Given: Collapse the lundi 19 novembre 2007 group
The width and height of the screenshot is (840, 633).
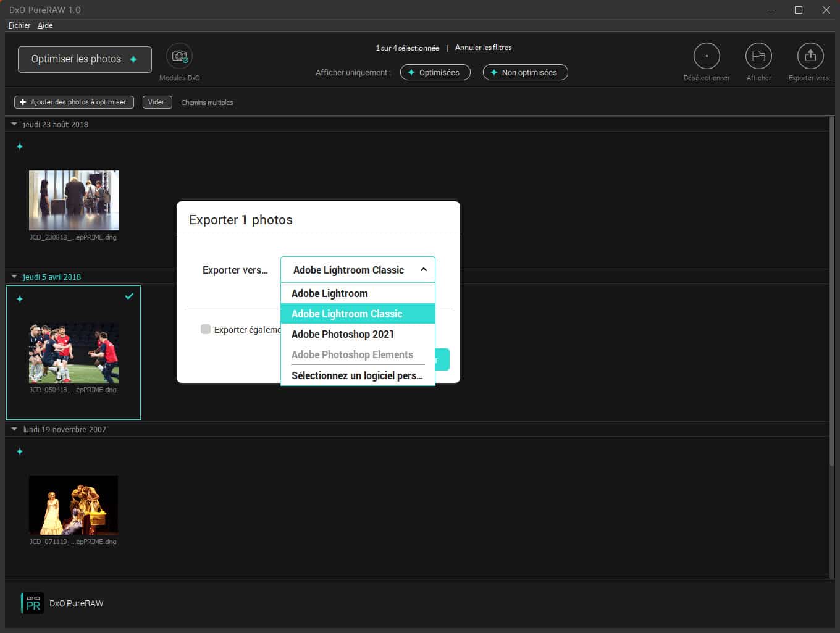Looking at the screenshot, I should 14,429.
